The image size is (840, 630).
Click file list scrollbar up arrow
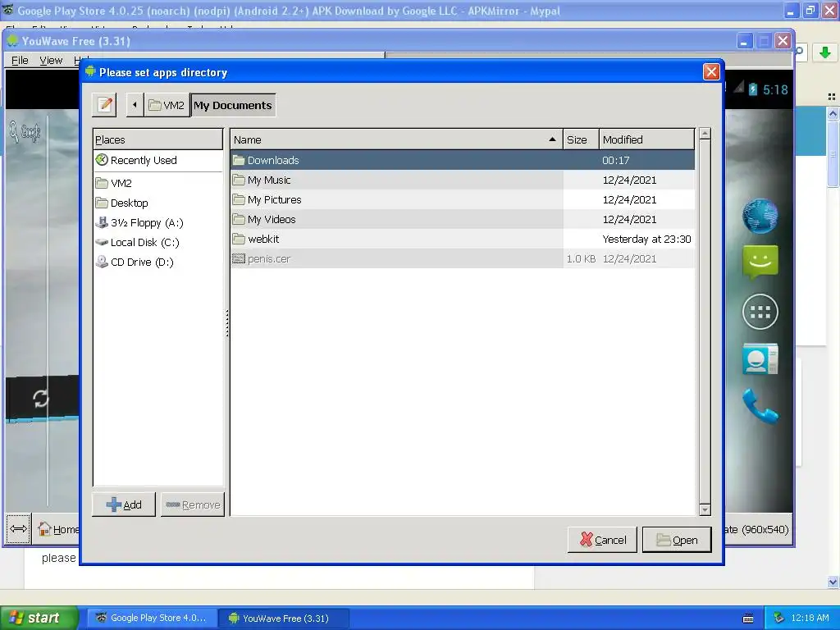[x=705, y=134]
